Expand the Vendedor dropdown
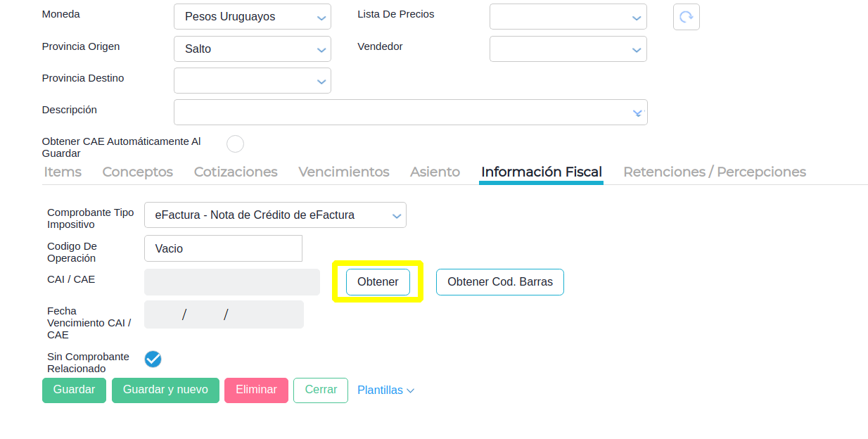This screenshot has height=439, width=868. pyautogui.click(x=568, y=49)
